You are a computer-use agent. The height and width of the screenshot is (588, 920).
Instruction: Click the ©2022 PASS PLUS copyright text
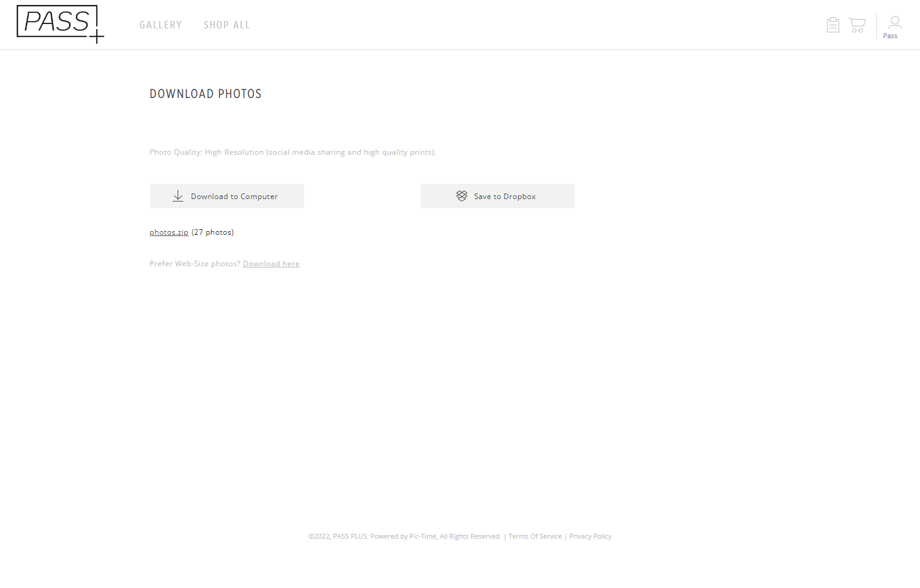[x=405, y=536]
